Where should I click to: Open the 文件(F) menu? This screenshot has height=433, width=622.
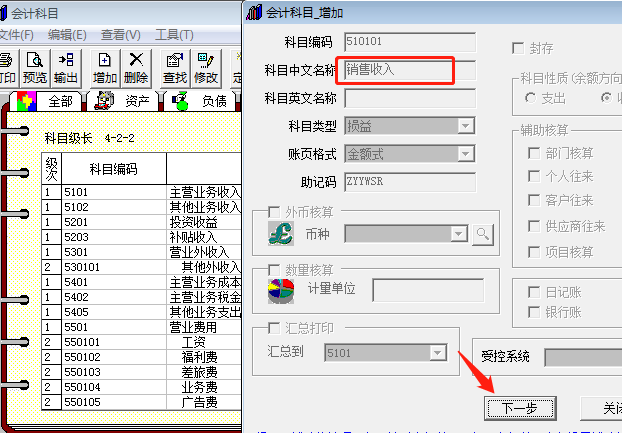click(x=16, y=35)
